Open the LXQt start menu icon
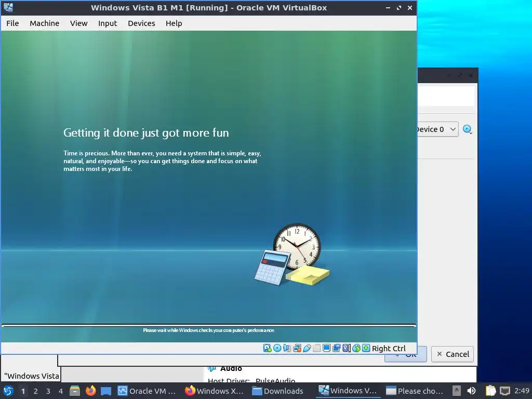 tap(8, 391)
